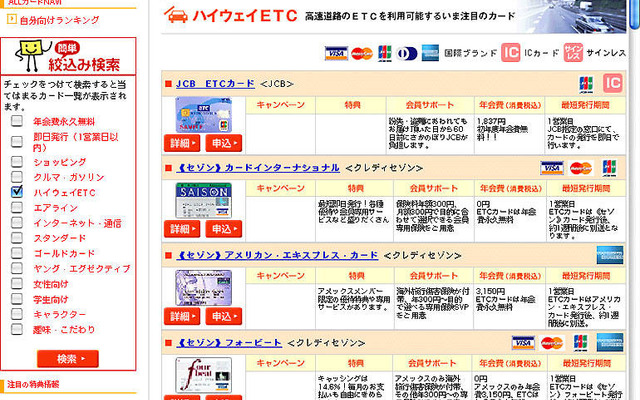The height and width of the screenshot is (400, 640).
Task: Click the yellow mascot in 絞込み検索 banner
Action: (x=30, y=56)
